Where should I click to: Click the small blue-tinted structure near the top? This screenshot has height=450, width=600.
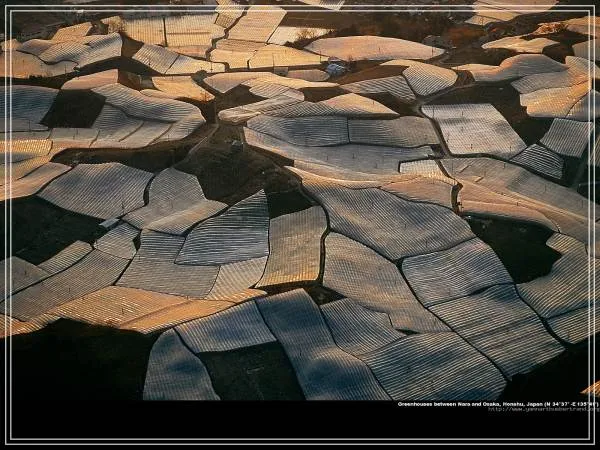pyautogui.click(x=335, y=69)
